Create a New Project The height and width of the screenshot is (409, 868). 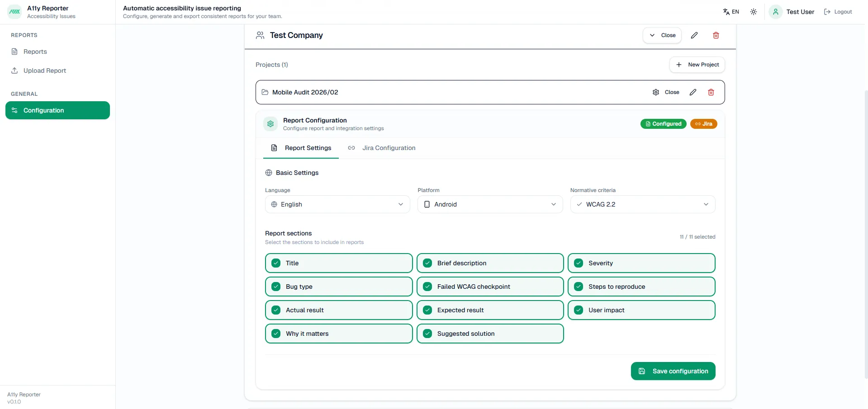point(697,65)
